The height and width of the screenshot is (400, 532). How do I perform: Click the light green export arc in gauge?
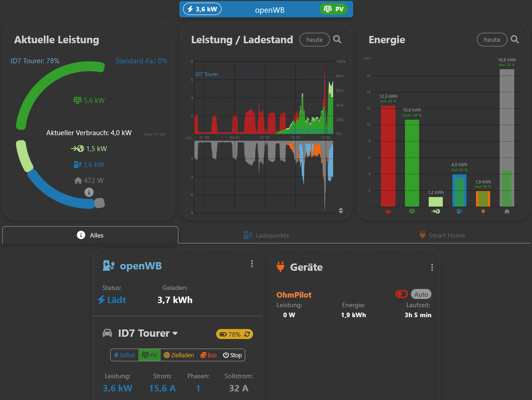point(24,156)
